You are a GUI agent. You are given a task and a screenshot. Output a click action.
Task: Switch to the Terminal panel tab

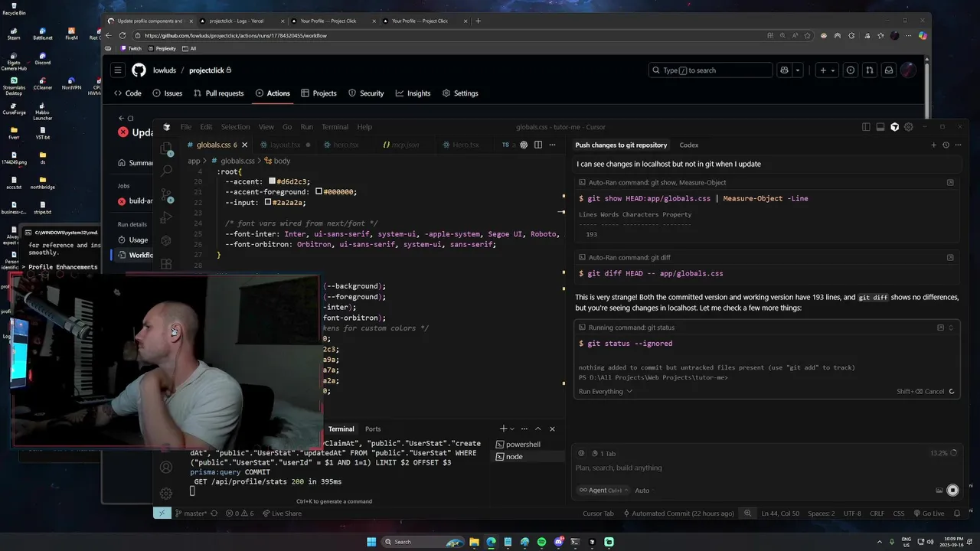pos(341,429)
